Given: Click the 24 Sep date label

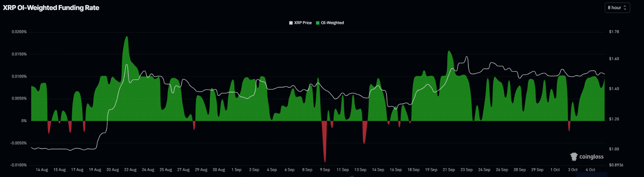Looking at the screenshot, I should pyautogui.click(x=484, y=170).
